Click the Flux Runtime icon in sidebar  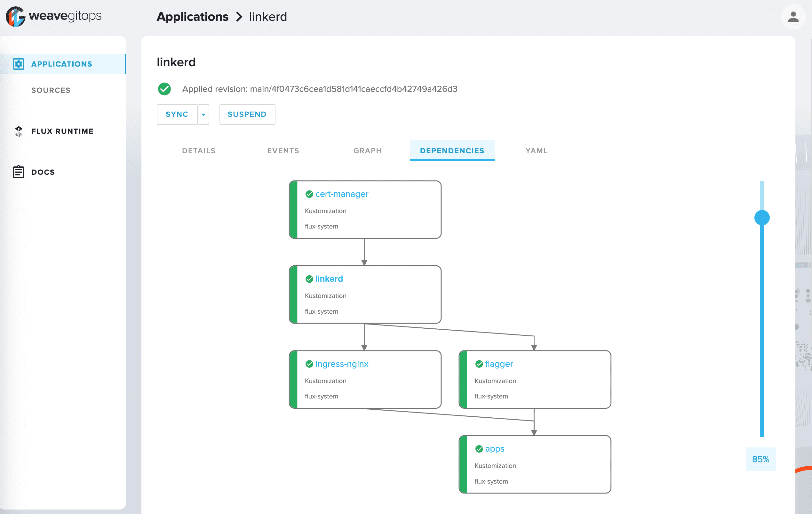click(x=19, y=131)
